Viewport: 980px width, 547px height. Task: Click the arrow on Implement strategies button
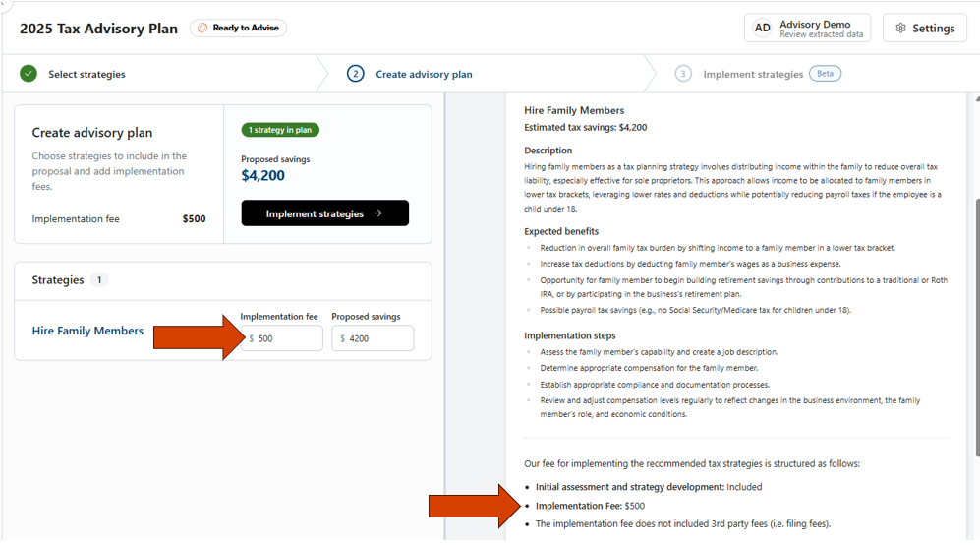pos(378,213)
